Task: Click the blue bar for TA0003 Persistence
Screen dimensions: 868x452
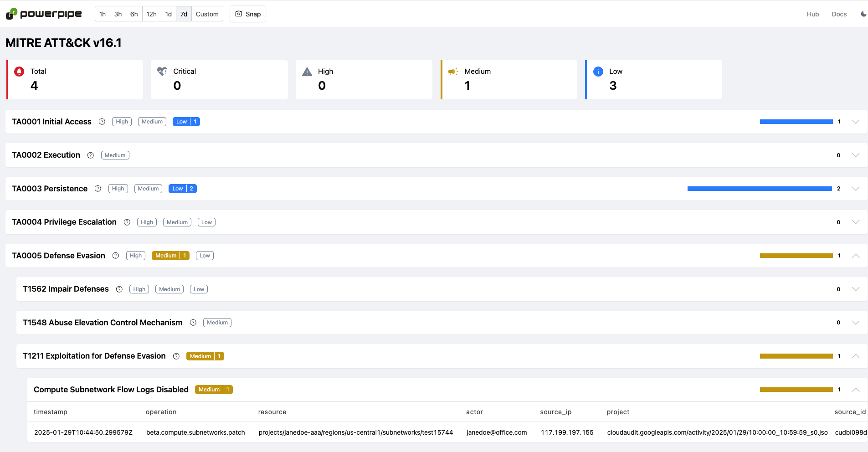Action: [x=760, y=189]
